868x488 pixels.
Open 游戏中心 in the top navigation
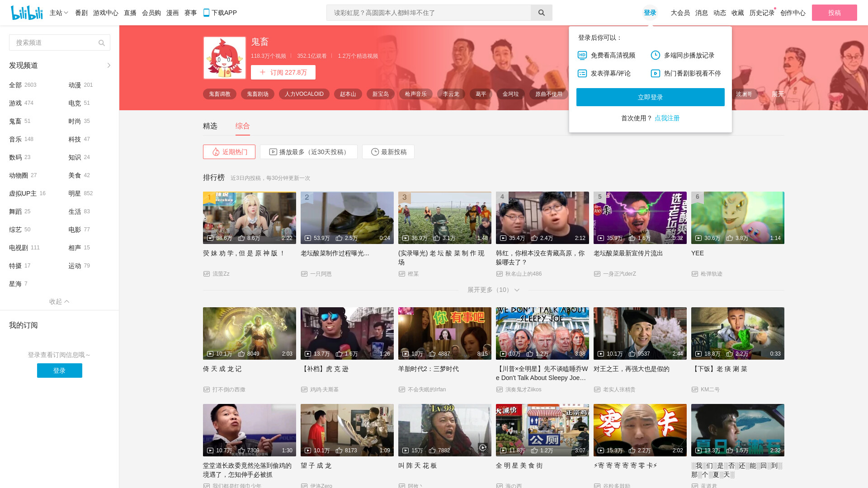(x=106, y=13)
